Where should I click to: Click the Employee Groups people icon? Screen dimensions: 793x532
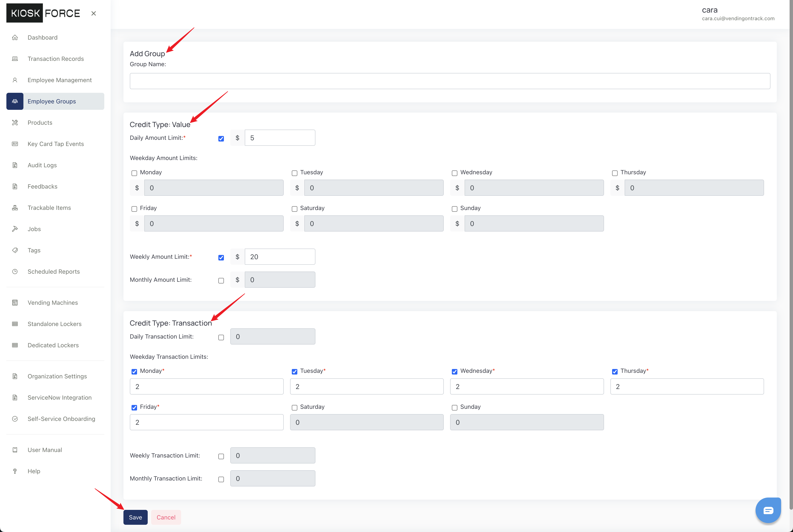point(15,101)
